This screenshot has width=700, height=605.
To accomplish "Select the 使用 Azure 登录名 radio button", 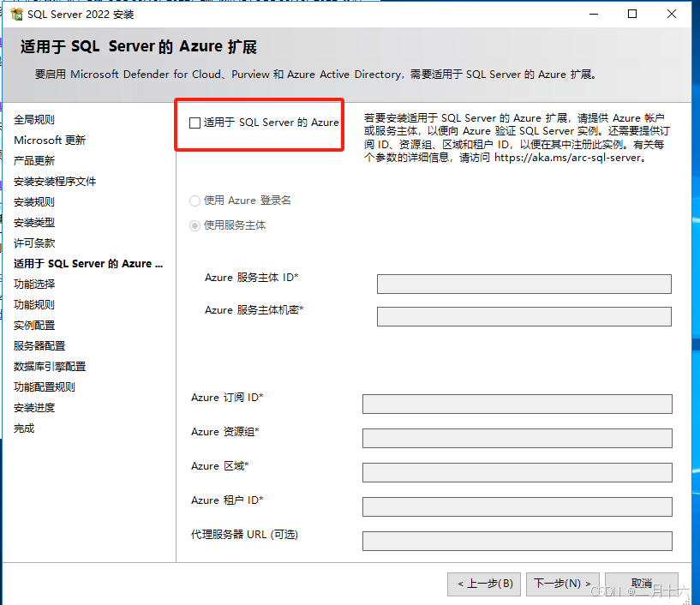I will click(194, 201).
